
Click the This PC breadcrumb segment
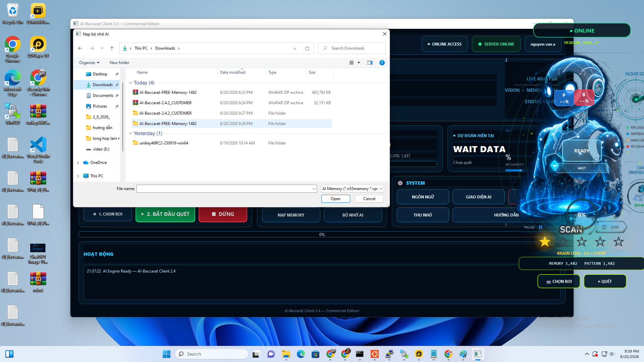(141, 48)
